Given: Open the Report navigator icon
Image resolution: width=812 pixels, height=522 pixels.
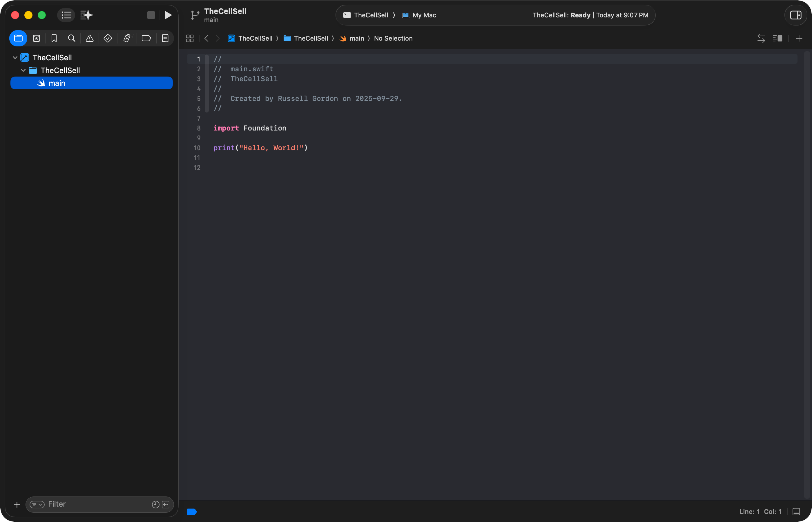Looking at the screenshot, I should 165,38.
